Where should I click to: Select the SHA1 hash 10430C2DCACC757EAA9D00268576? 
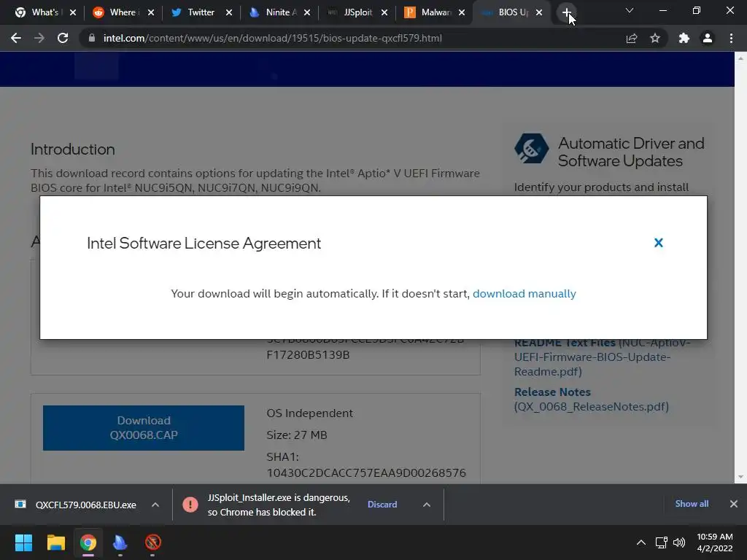[366, 472]
